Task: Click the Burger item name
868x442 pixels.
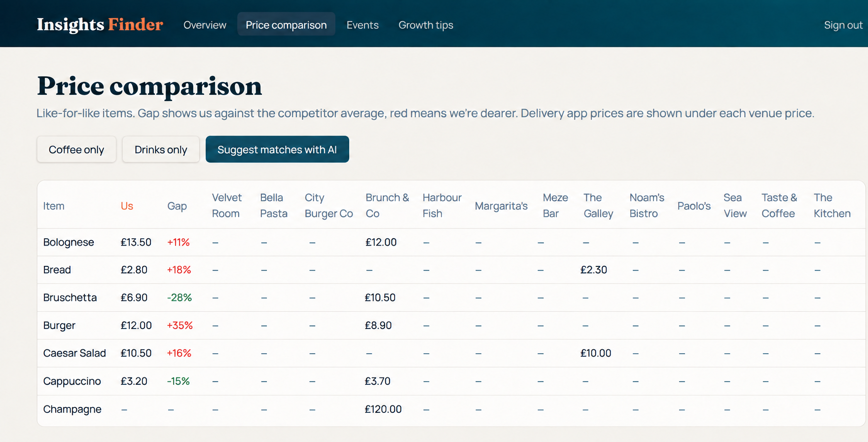Action: (x=59, y=326)
